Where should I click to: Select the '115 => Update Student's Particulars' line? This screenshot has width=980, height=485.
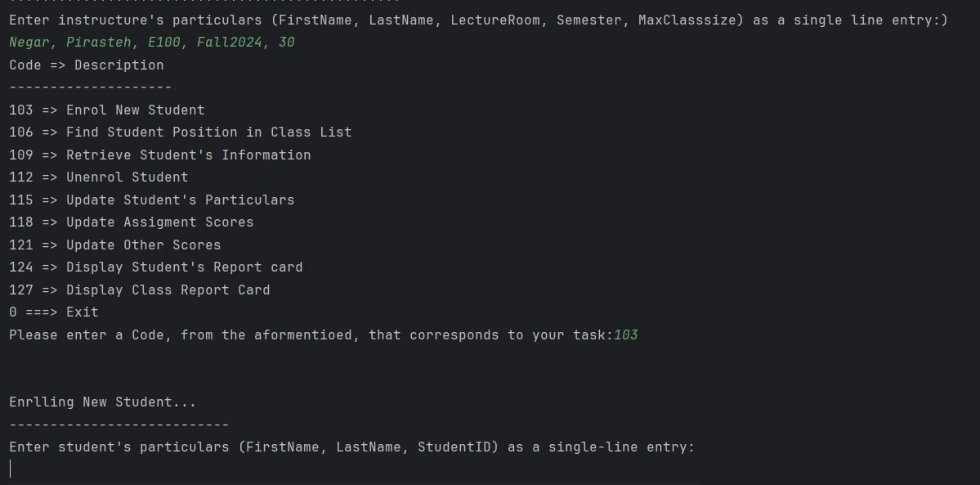click(152, 200)
